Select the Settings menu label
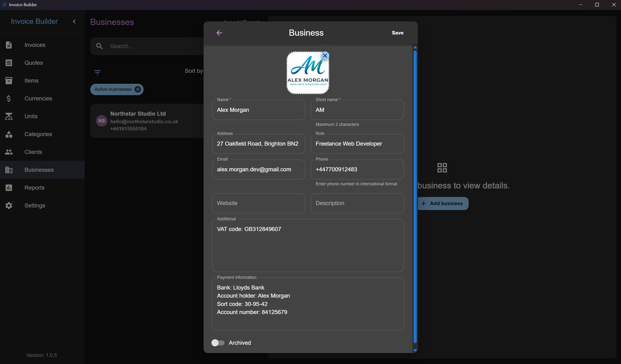 pyautogui.click(x=35, y=206)
